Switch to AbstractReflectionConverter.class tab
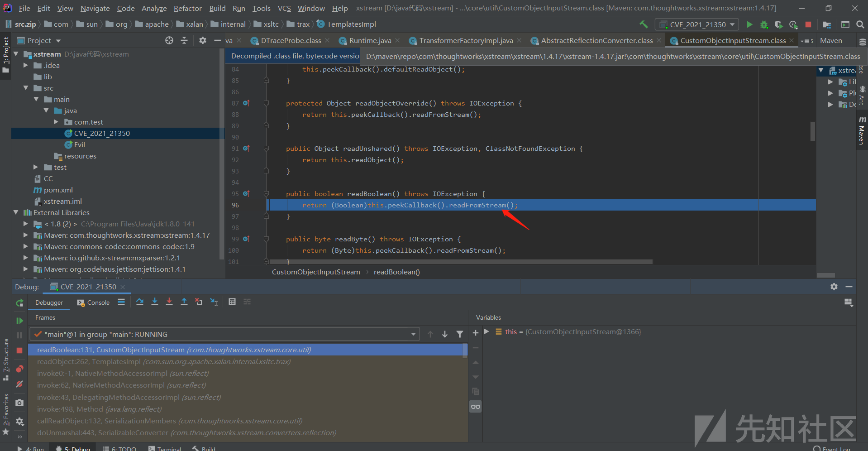Viewport: 868px width, 451px height. click(596, 40)
